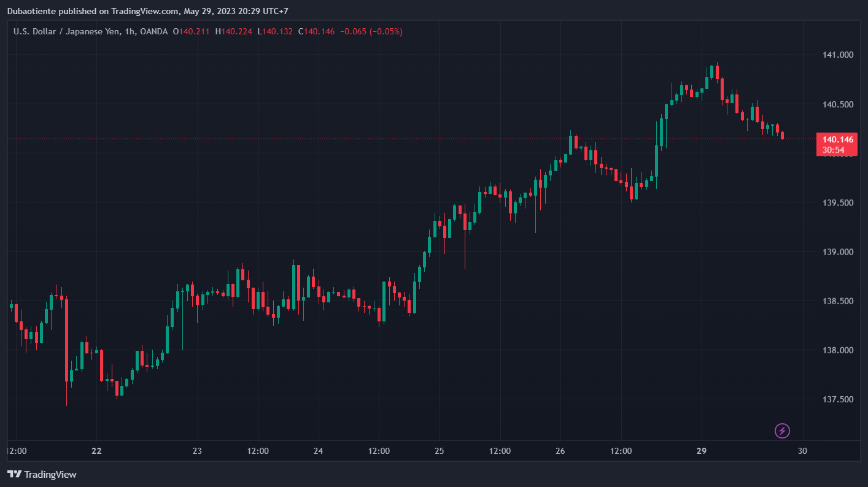The width and height of the screenshot is (868, 487).
Task: Click the red dotted current price line
Action: coord(368,139)
